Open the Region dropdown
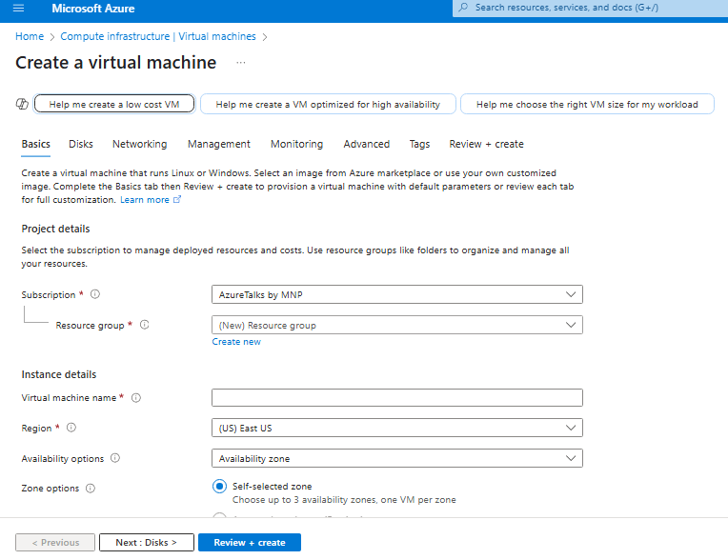 pyautogui.click(x=397, y=428)
